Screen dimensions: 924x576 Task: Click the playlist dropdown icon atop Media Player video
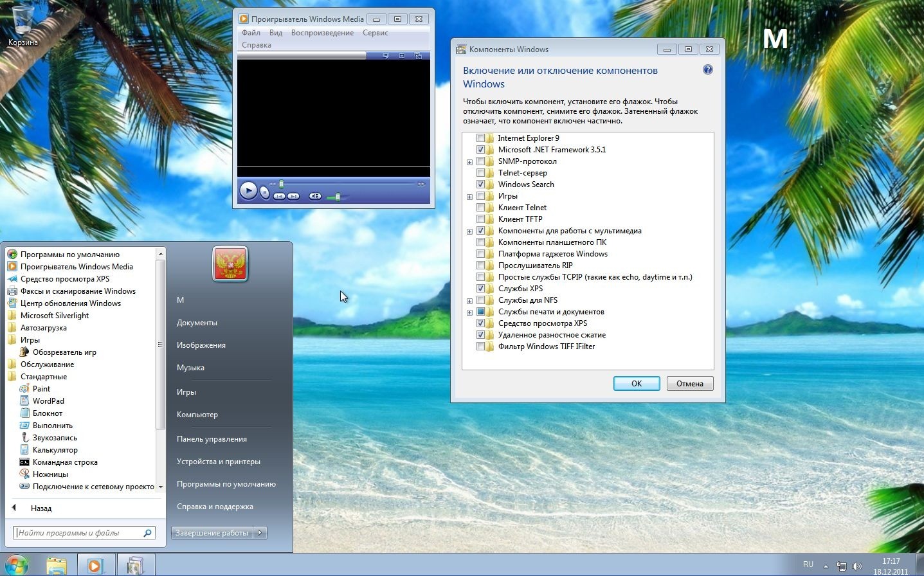tap(386, 56)
